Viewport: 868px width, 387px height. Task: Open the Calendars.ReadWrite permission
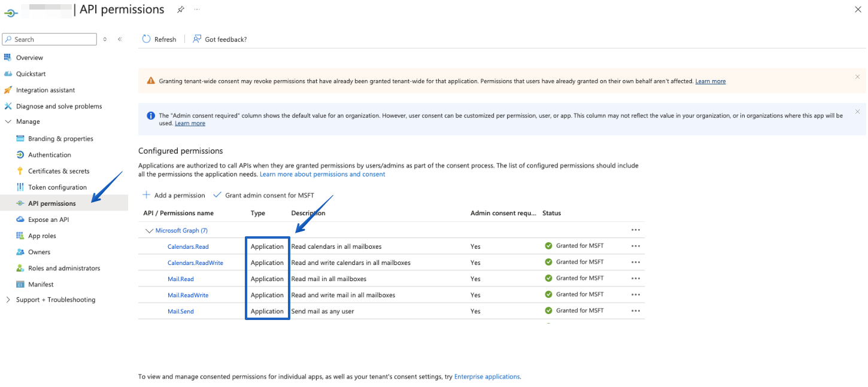[x=195, y=263]
